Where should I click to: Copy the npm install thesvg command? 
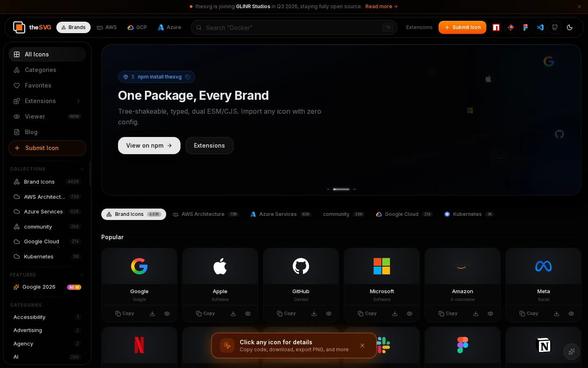pos(187,77)
